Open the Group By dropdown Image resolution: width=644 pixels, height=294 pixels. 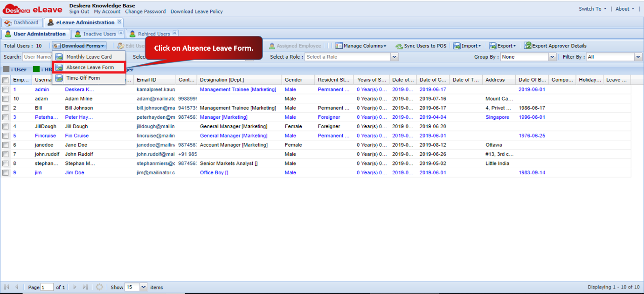point(528,57)
